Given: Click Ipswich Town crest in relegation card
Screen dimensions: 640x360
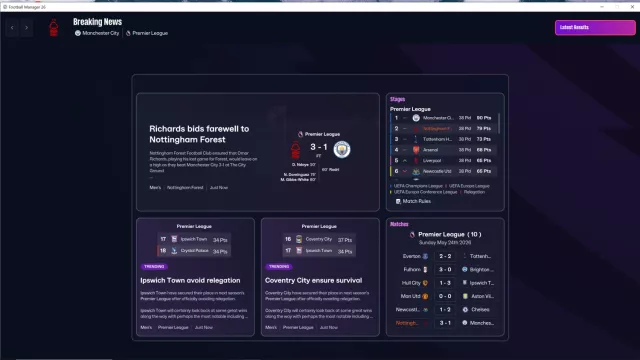Looking at the screenshot, I should [174, 239].
